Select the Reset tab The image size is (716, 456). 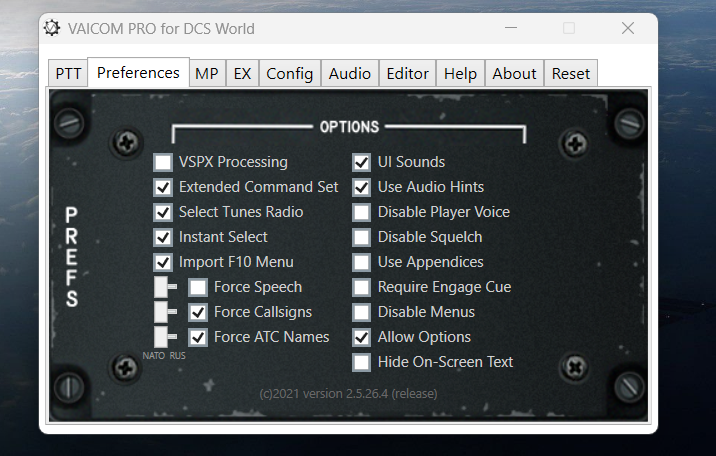click(571, 73)
